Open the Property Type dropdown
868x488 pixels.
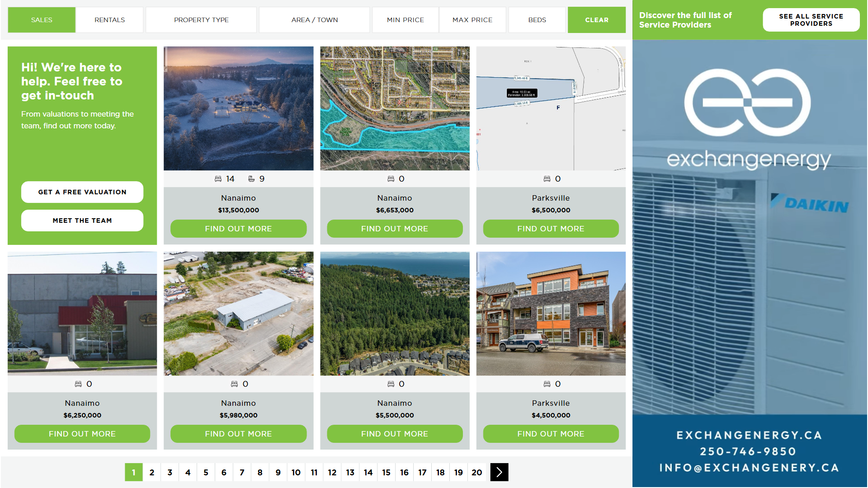coord(201,20)
